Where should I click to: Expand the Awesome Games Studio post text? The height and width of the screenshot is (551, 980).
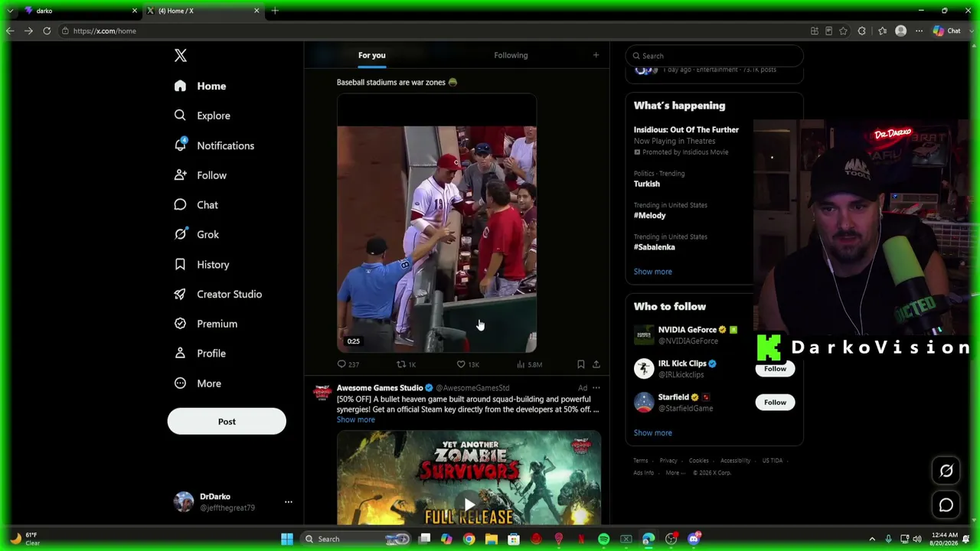(356, 419)
